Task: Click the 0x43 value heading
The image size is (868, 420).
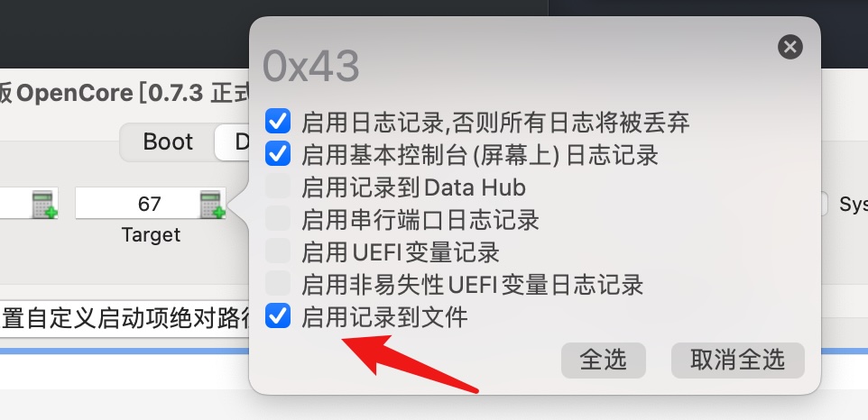Action: tap(311, 67)
